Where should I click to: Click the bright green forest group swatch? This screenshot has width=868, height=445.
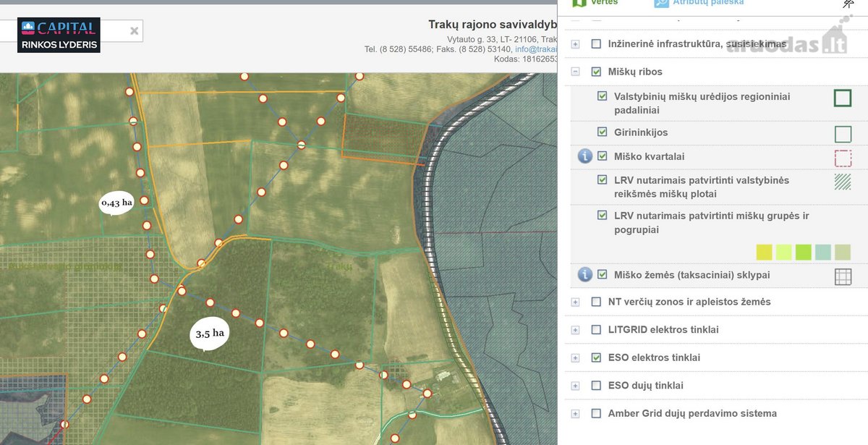point(804,252)
